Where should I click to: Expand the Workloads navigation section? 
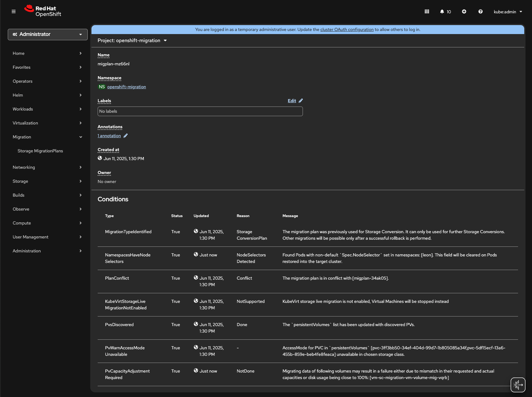pos(47,109)
